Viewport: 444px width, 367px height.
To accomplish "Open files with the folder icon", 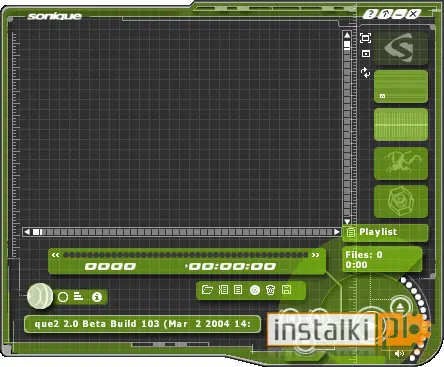I will (207, 290).
